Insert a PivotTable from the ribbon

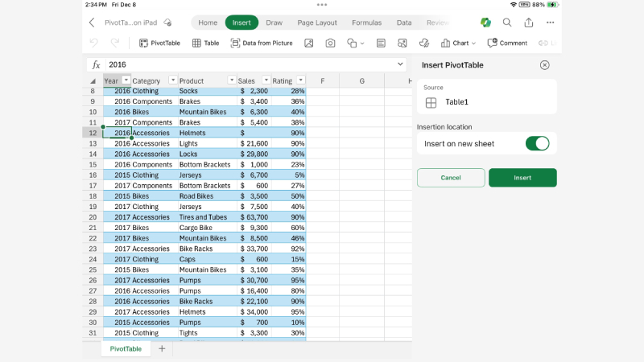point(159,43)
